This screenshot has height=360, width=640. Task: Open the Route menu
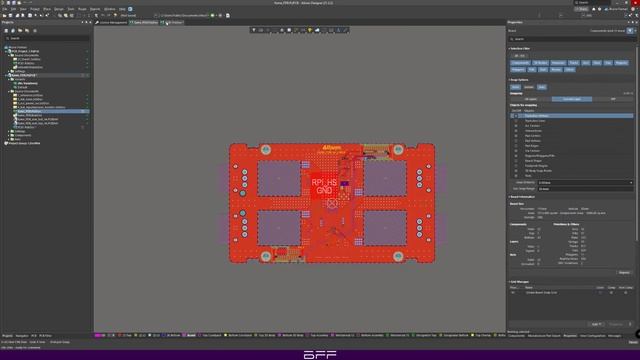(x=82, y=9)
